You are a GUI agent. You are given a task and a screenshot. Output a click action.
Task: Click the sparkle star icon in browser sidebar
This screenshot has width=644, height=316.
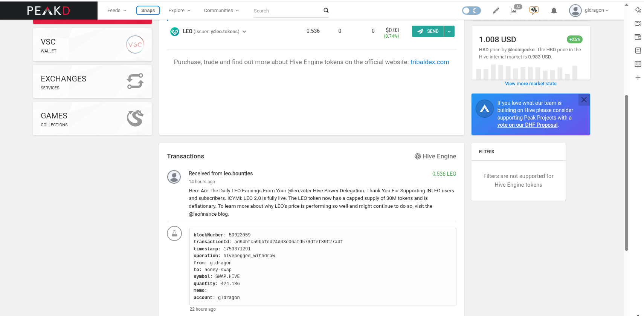click(638, 10)
